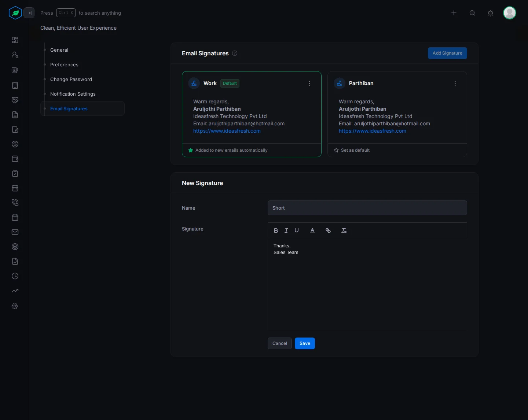
Task: Open the document edit pencil icon
Action: (x=15, y=129)
